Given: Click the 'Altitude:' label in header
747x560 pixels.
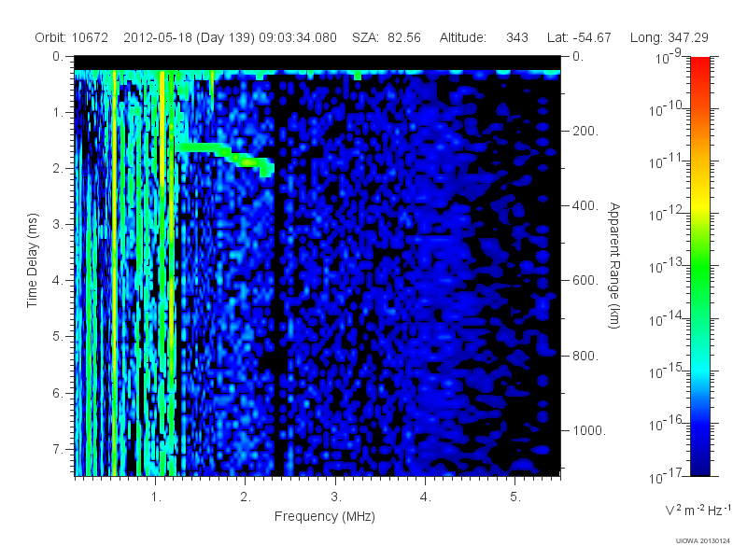Looking at the screenshot, I should click(x=462, y=37).
